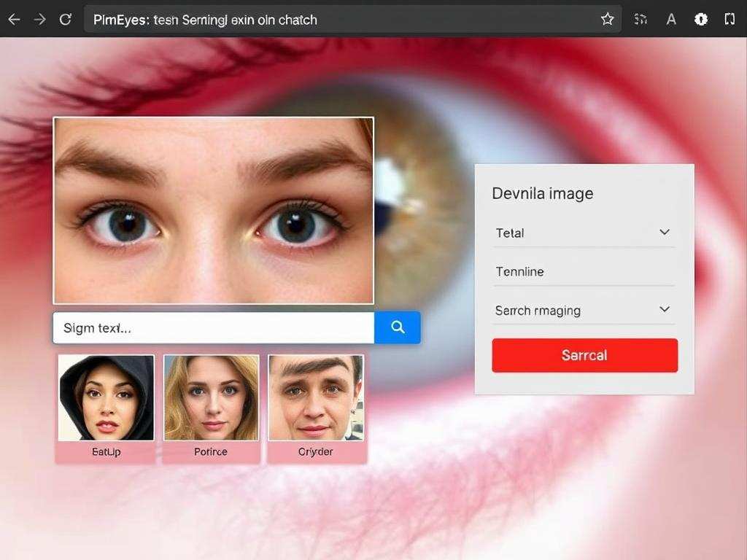Open the Tetal dropdown
747x560 pixels.
coord(584,233)
